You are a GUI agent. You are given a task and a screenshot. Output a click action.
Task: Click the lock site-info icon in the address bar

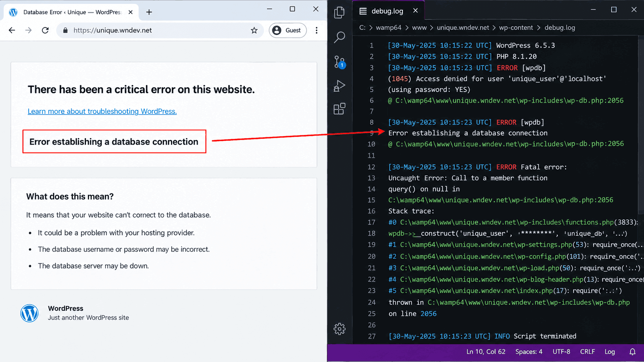65,30
